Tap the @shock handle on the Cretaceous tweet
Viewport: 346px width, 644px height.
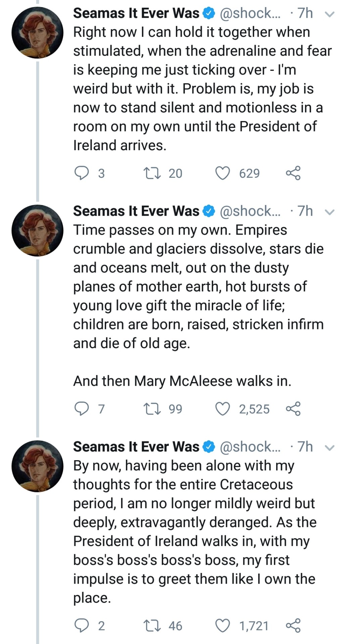pyautogui.click(x=250, y=447)
